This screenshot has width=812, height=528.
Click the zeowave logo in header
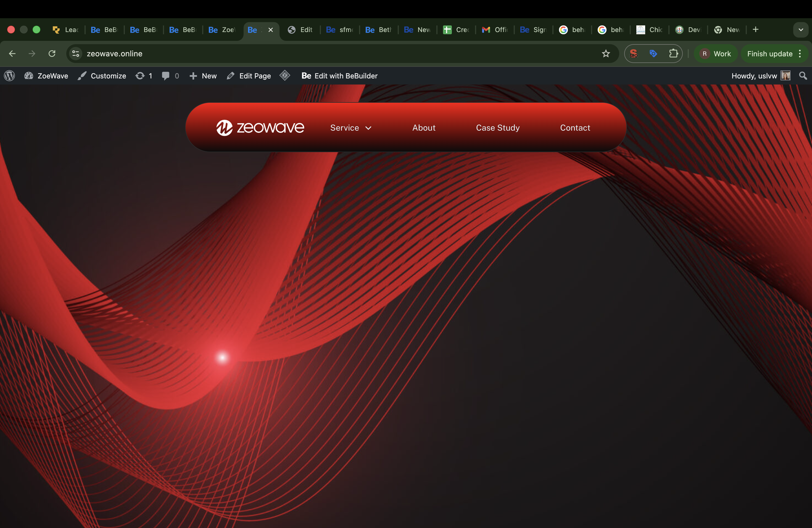pos(260,128)
